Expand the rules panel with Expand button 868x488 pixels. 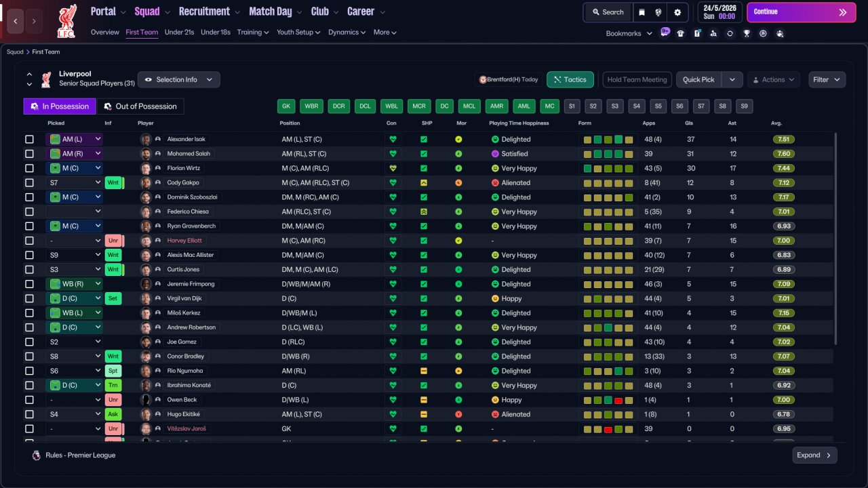814,455
